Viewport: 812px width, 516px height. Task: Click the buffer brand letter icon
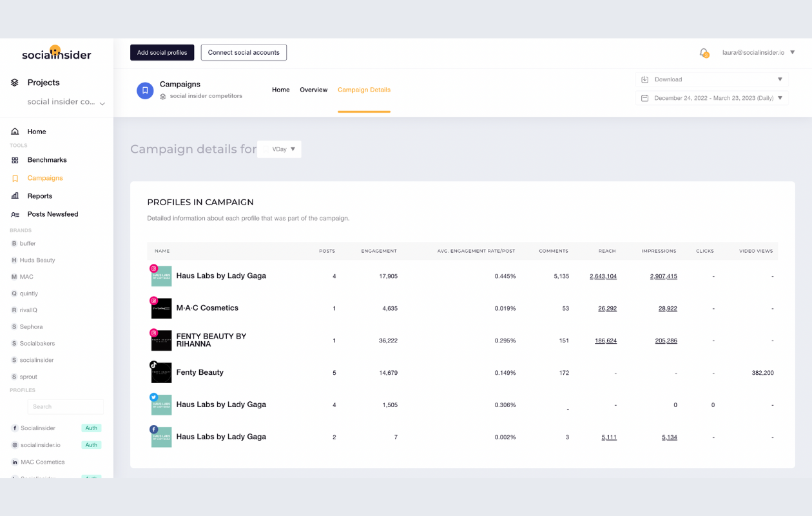click(x=14, y=244)
